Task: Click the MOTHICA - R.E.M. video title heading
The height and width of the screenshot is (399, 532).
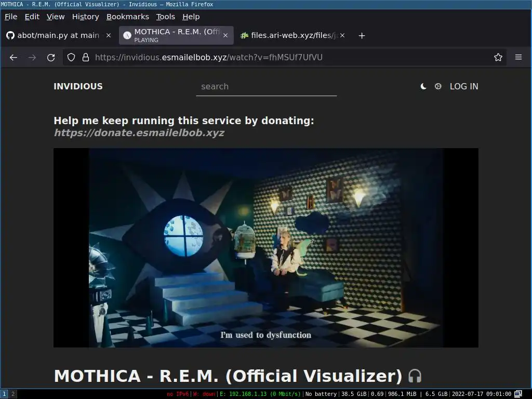Action: (228, 376)
